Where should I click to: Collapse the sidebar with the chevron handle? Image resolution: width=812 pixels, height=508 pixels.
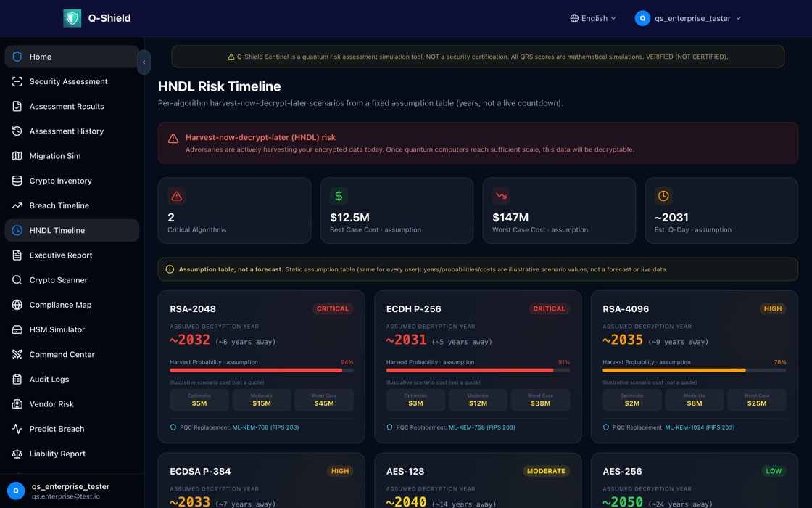point(144,62)
